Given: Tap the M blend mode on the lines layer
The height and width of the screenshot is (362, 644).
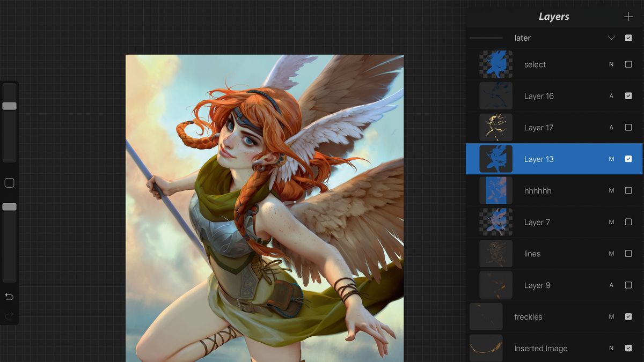Looking at the screenshot, I should [612, 253].
